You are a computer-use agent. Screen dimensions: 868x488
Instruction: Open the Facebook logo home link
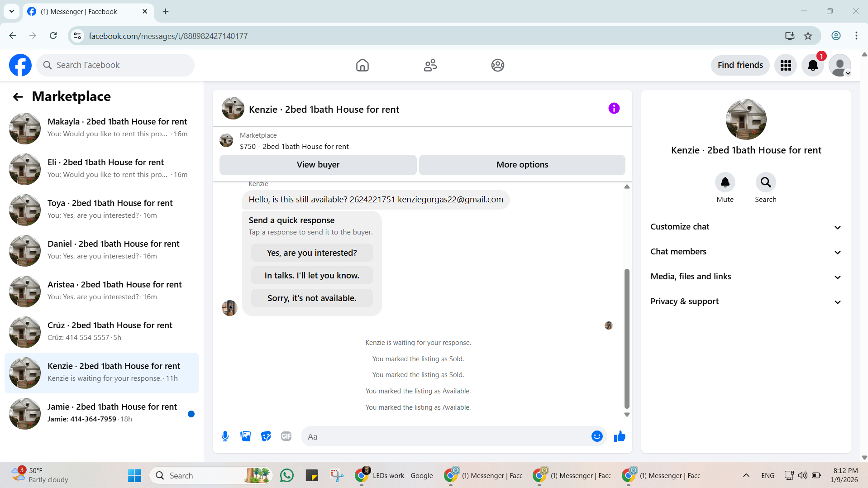[20, 65]
